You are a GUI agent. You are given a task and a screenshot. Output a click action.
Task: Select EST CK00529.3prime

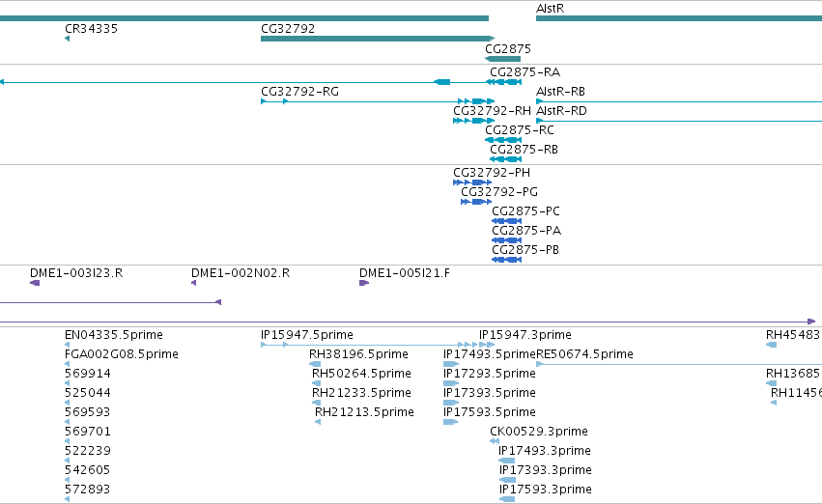pos(495,441)
